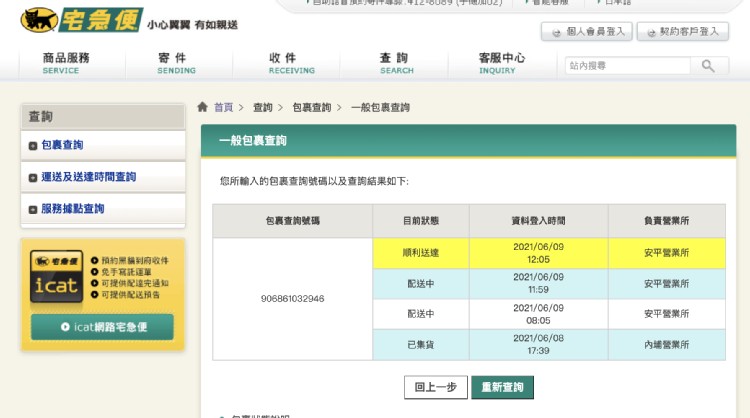Click the 2021/06/08 17:39 time cell
Viewport: 750px width, 418px height.
(x=539, y=345)
